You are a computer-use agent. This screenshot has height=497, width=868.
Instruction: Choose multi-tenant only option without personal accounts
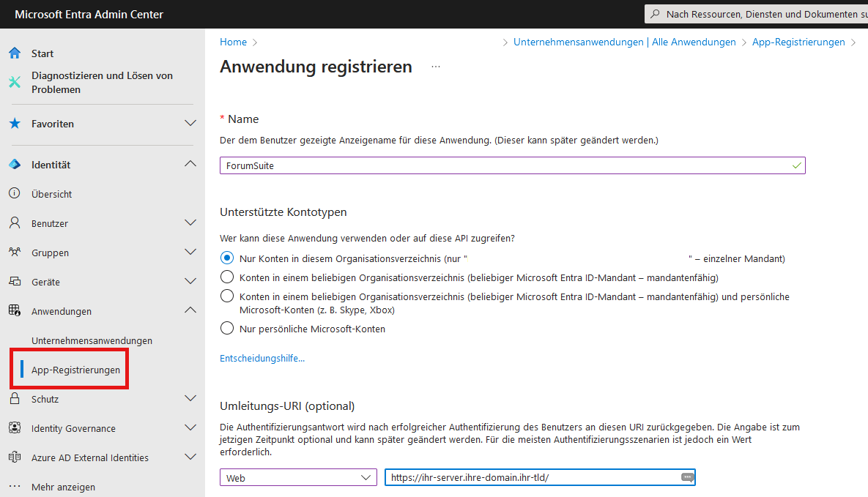(227, 277)
